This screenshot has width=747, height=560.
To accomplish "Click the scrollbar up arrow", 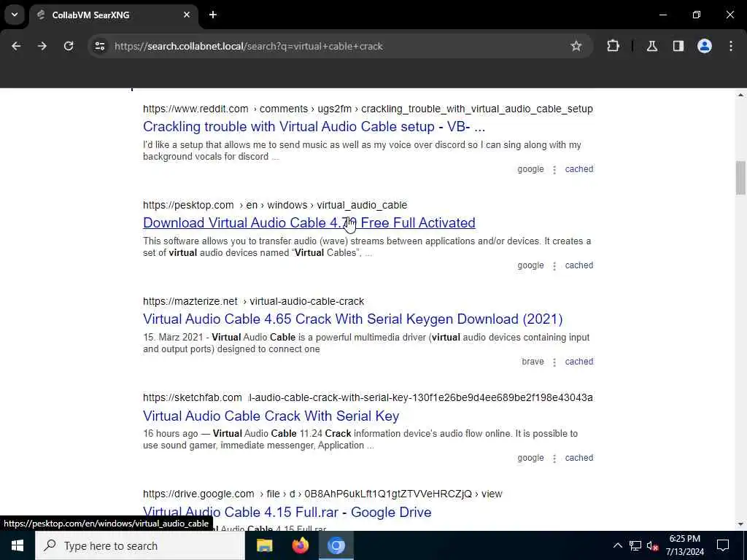I will 740,96.
